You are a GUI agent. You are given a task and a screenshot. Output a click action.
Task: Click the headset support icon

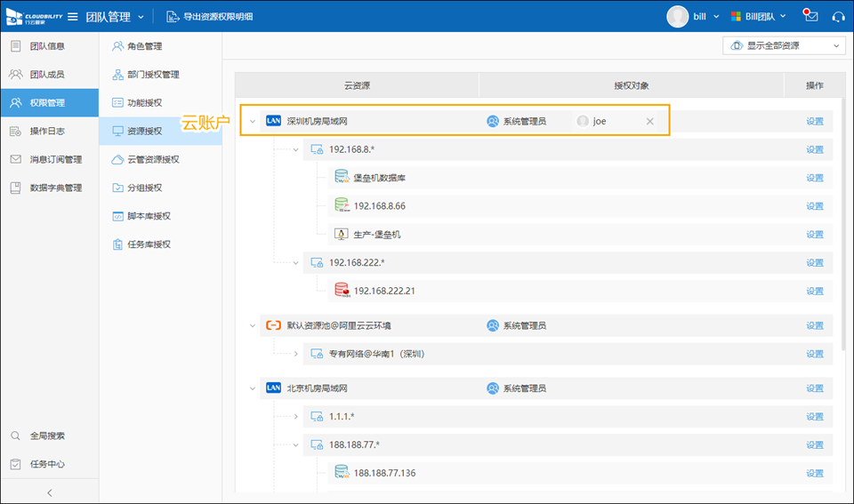(837, 16)
